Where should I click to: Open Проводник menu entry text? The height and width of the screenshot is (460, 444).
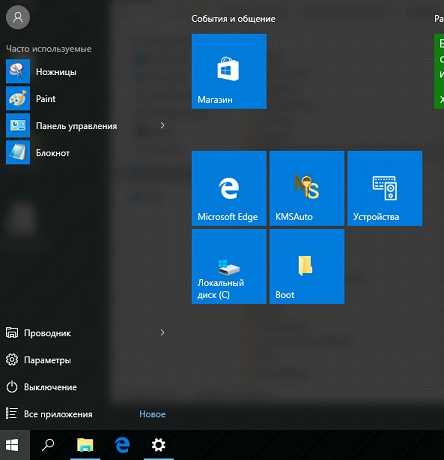(x=47, y=333)
